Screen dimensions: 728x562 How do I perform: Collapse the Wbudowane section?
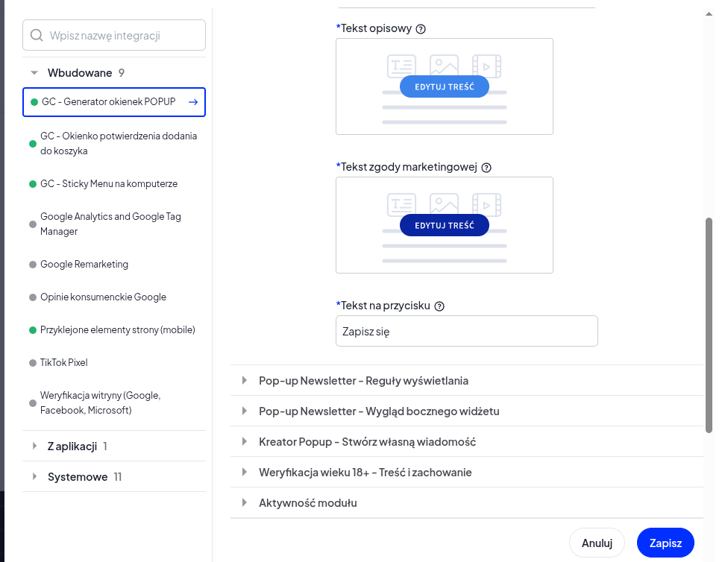(34, 73)
